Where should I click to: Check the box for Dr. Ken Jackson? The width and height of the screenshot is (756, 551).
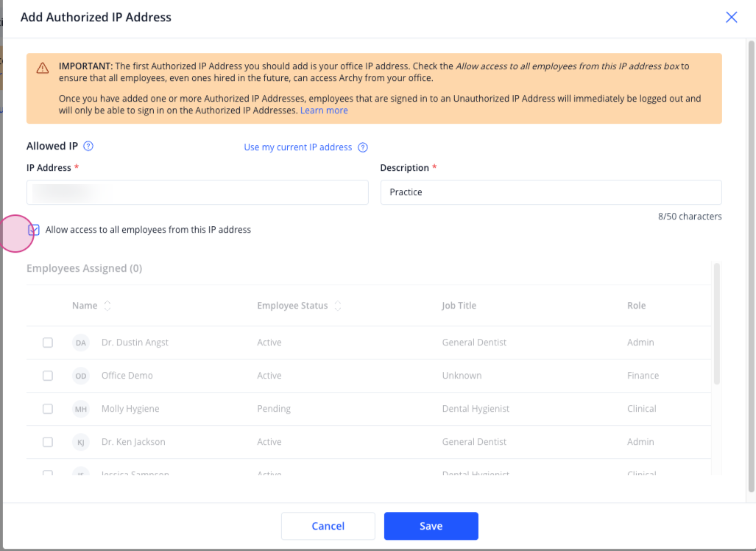pyautogui.click(x=48, y=442)
